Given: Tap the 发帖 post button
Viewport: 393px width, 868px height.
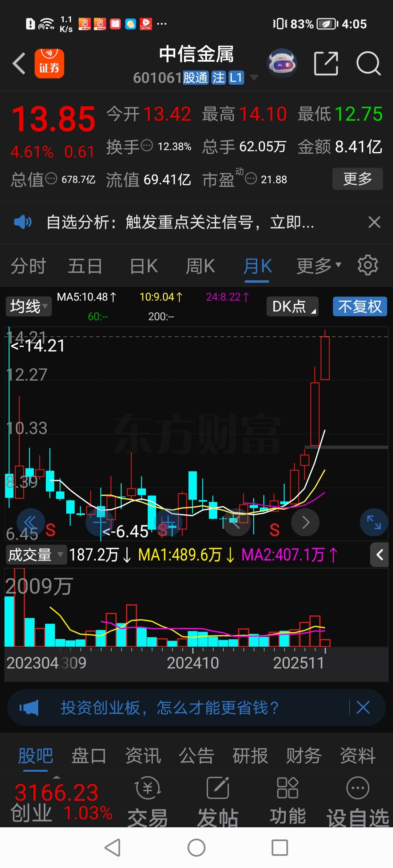Looking at the screenshot, I should 218,802.
